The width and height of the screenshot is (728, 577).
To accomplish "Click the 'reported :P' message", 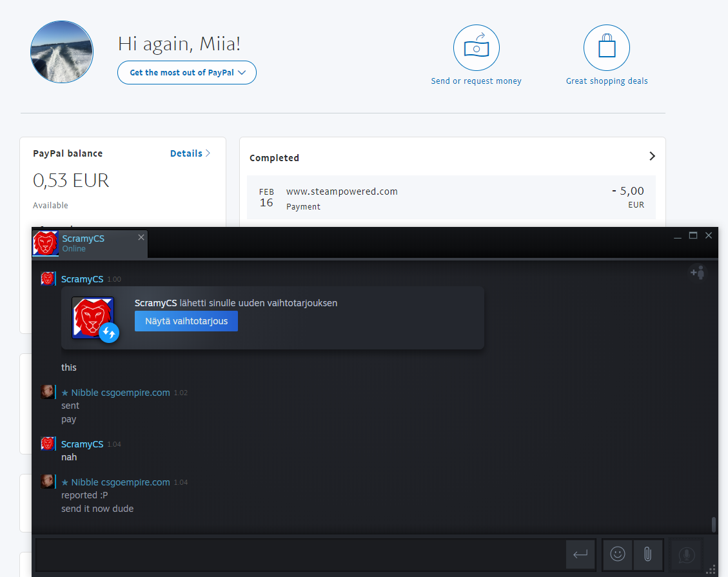I will [x=84, y=495].
